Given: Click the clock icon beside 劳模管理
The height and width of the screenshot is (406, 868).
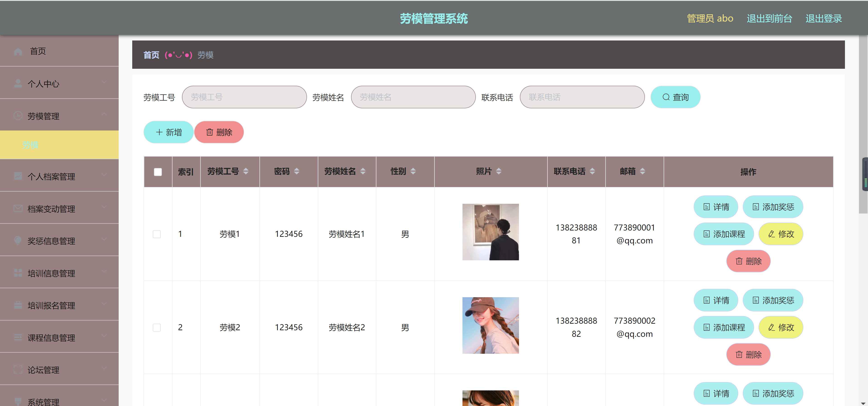Looking at the screenshot, I should pyautogui.click(x=18, y=116).
